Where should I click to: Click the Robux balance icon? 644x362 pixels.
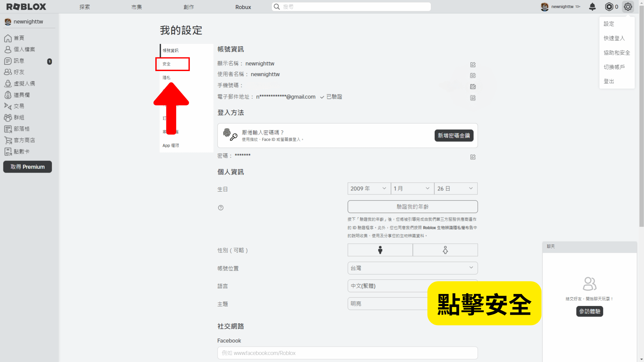[609, 7]
